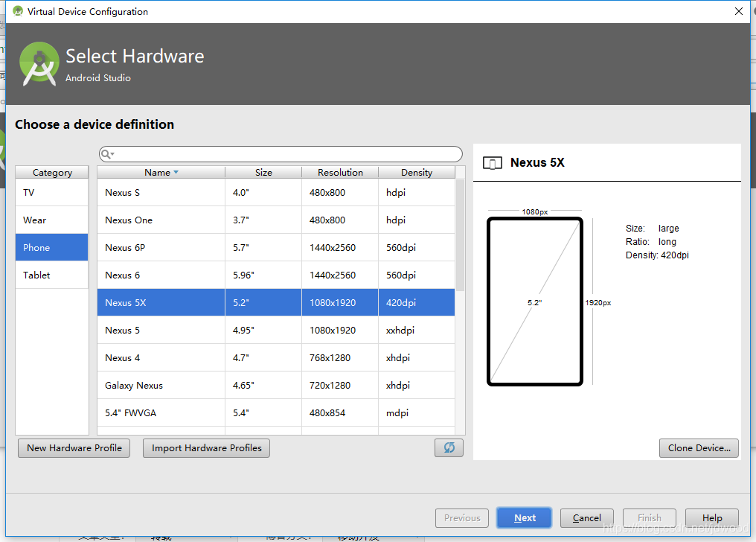Select the Phone category
Viewport: 756px width, 542px height.
click(x=51, y=247)
